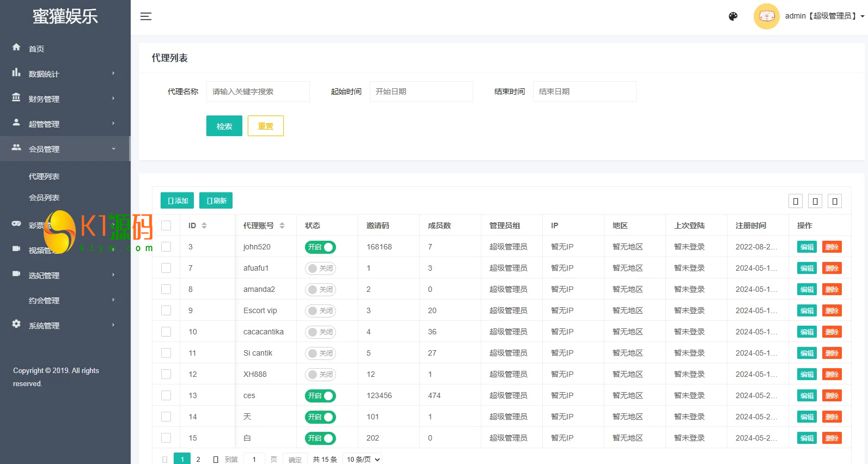
Task: Turn off the 开启 switch for ces
Action: 320,396
